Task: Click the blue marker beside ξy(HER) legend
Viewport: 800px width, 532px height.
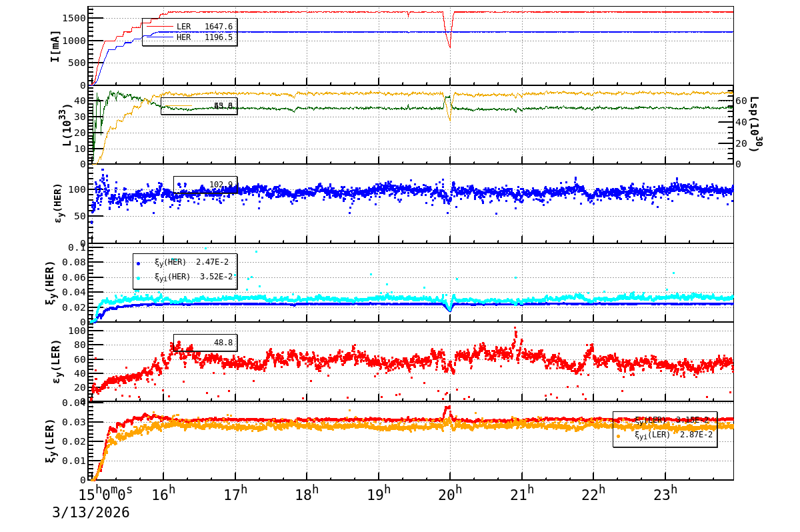Action: pyautogui.click(x=139, y=263)
